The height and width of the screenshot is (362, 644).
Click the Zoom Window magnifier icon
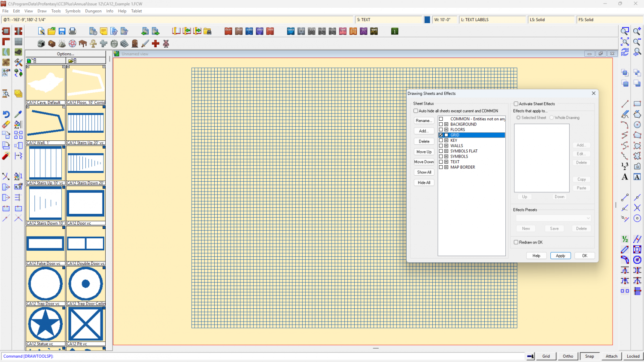click(x=625, y=31)
